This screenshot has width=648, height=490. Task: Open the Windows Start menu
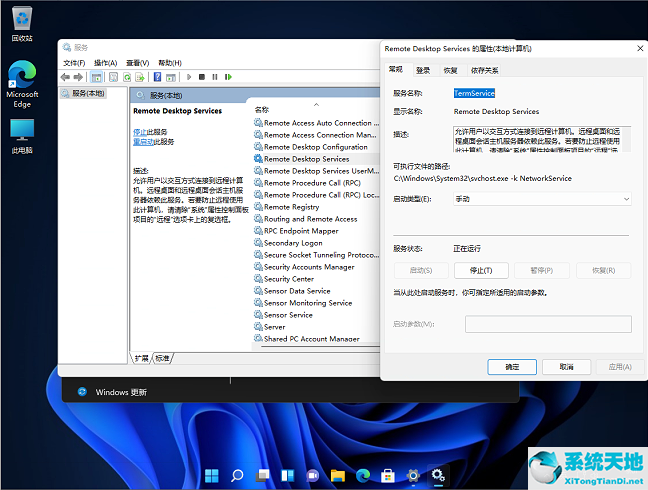[x=213, y=476]
